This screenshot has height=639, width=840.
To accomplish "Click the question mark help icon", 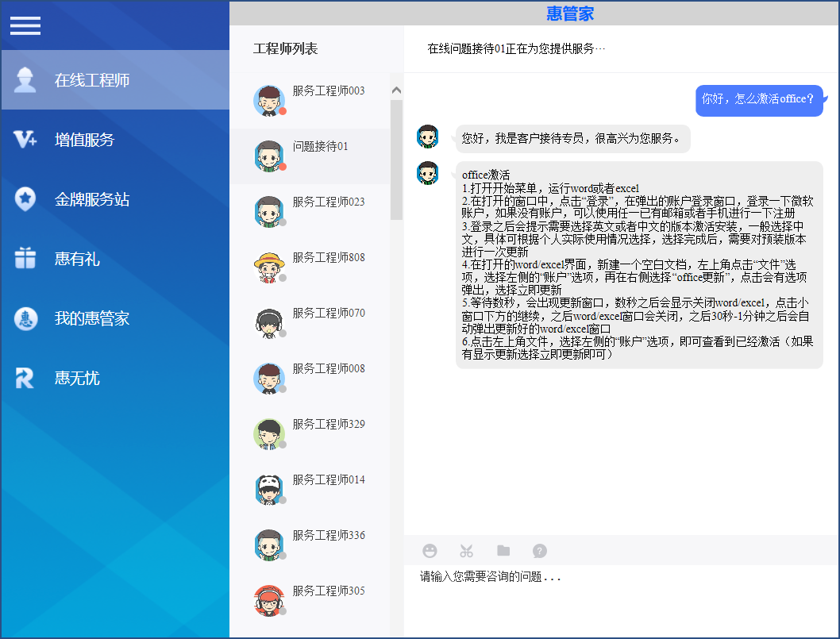I will [x=539, y=550].
